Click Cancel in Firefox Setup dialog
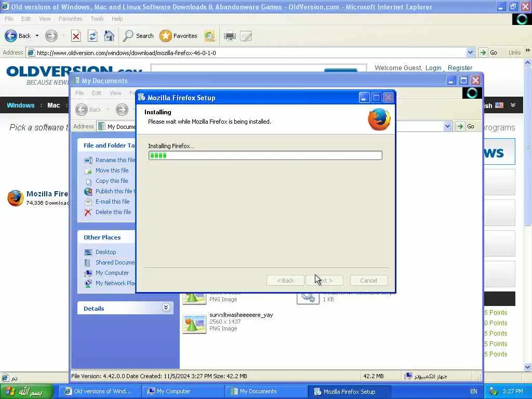Image resolution: width=532 pixels, height=399 pixels. pos(368,281)
